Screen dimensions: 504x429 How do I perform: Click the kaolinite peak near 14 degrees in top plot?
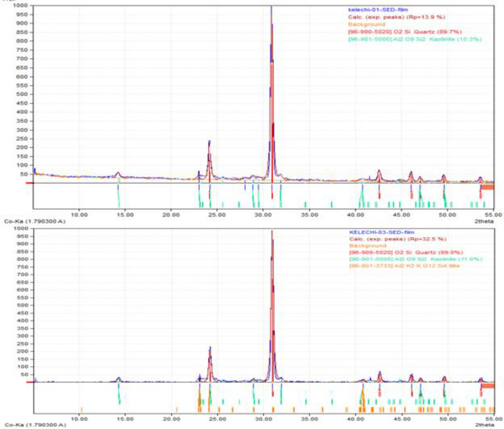click(x=118, y=174)
